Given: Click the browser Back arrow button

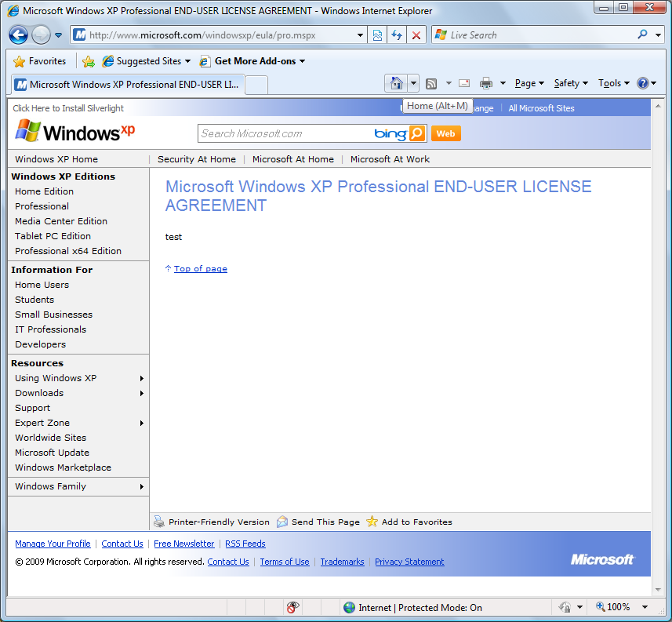Looking at the screenshot, I should click(19, 35).
